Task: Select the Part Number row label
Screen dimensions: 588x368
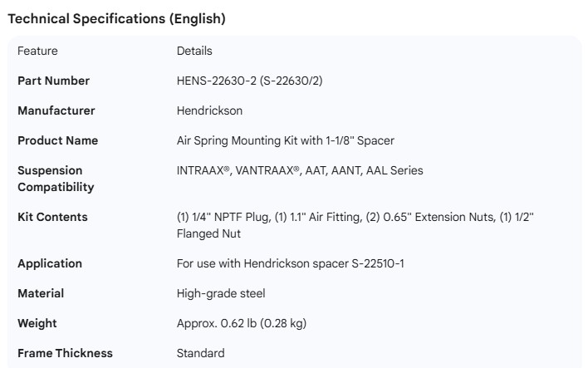Action: 53,81
